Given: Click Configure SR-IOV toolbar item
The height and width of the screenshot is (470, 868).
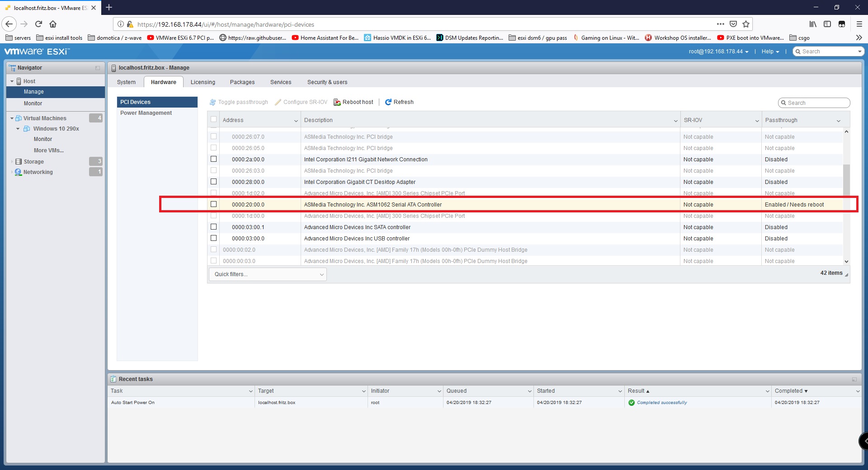Looking at the screenshot, I should [x=301, y=102].
